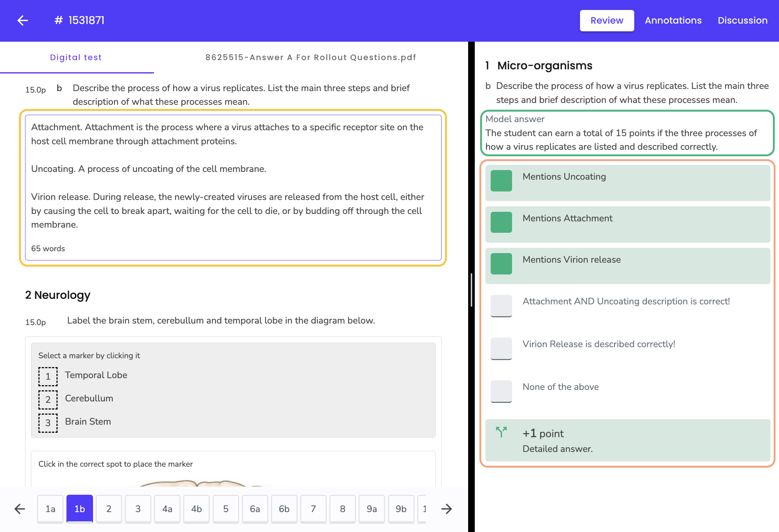The image size is (779, 532).
Task: Untick the Mentions Uncoating checkbox
Action: coord(501,181)
